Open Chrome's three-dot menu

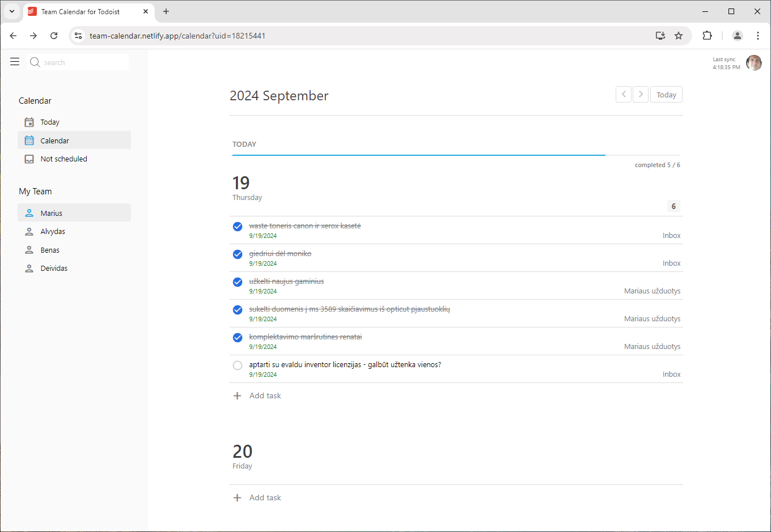[758, 35]
